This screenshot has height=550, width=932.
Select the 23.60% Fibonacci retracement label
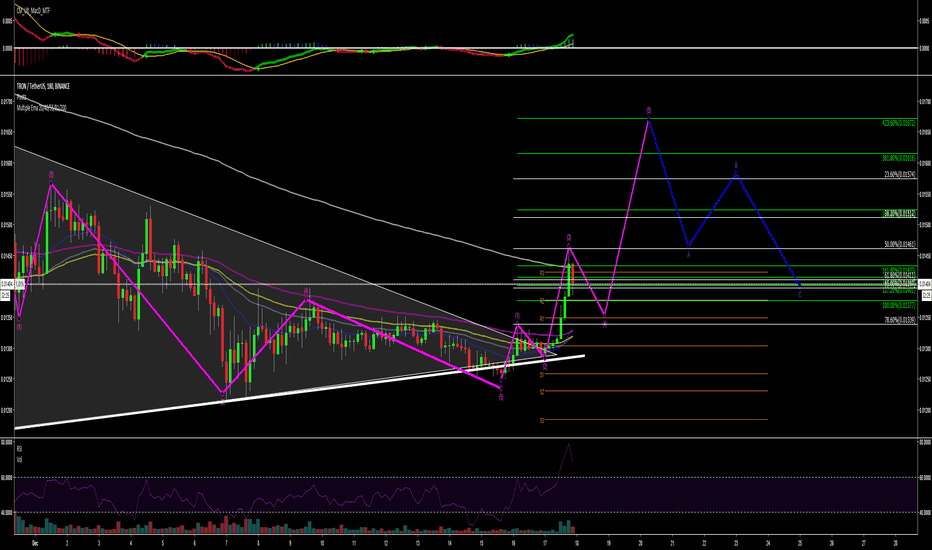(900, 174)
